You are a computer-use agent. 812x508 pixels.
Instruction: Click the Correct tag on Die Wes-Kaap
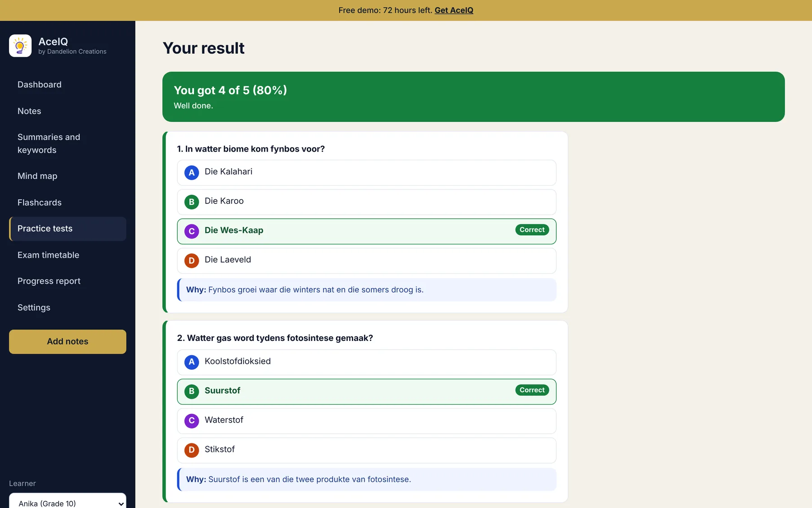(x=532, y=230)
